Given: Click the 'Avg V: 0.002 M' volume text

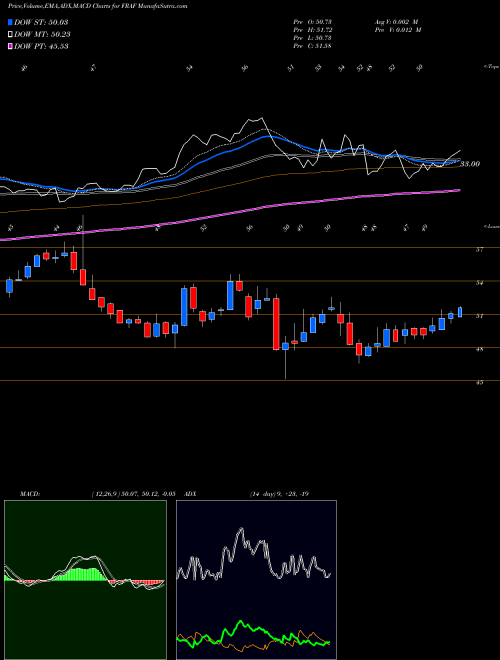Looking at the screenshot, I should pyautogui.click(x=397, y=21).
